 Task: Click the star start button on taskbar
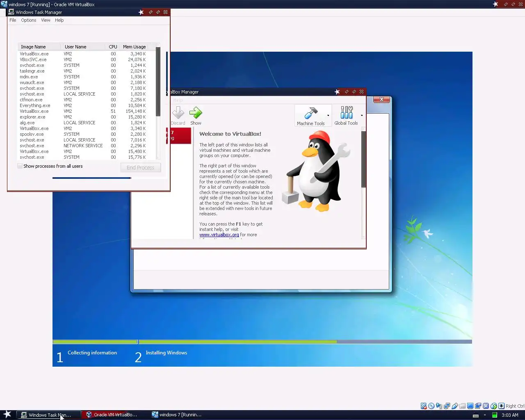point(7,414)
